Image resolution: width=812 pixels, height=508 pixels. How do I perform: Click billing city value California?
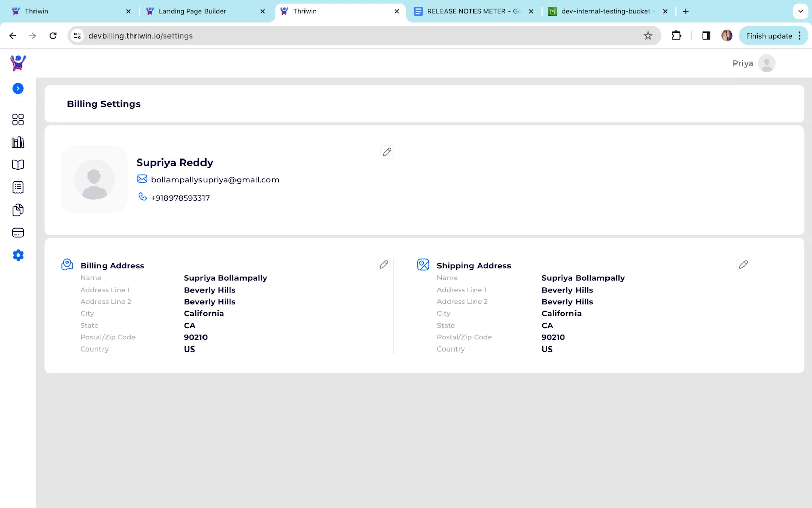(x=204, y=313)
